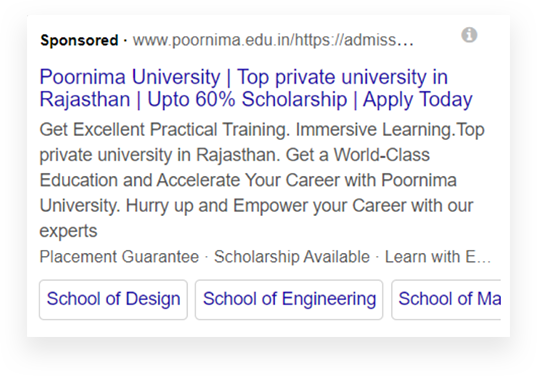The height and width of the screenshot is (376, 537).
Task: Click the Placement Guarantee callout
Action: click(x=119, y=256)
